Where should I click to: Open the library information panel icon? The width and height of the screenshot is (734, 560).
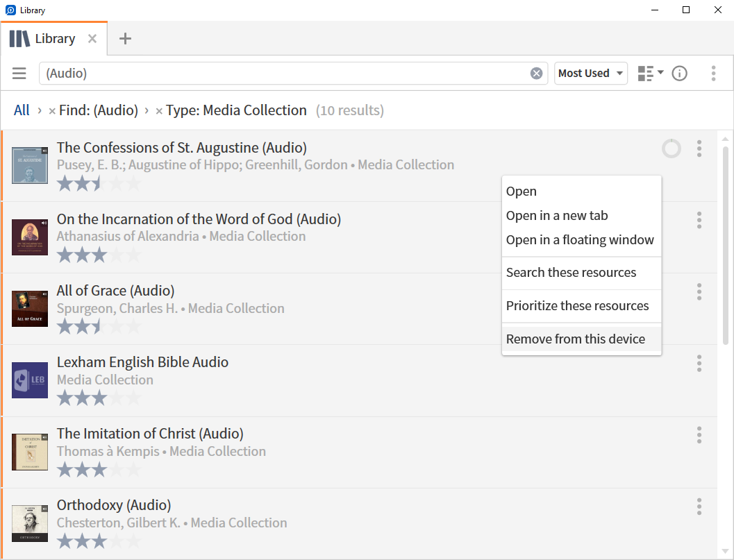pos(680,74)
